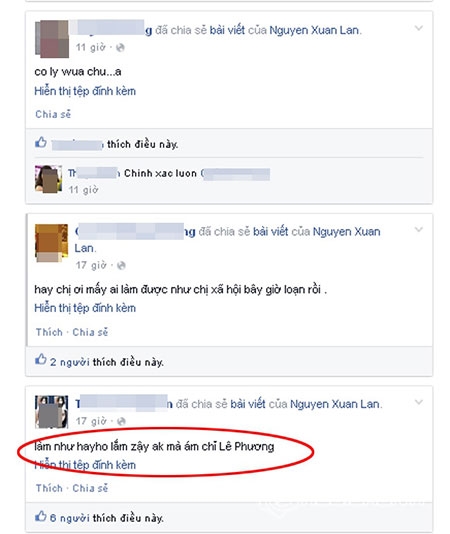Click 'Hiển thị tệp đính kèm' in first post

(85, 91)
